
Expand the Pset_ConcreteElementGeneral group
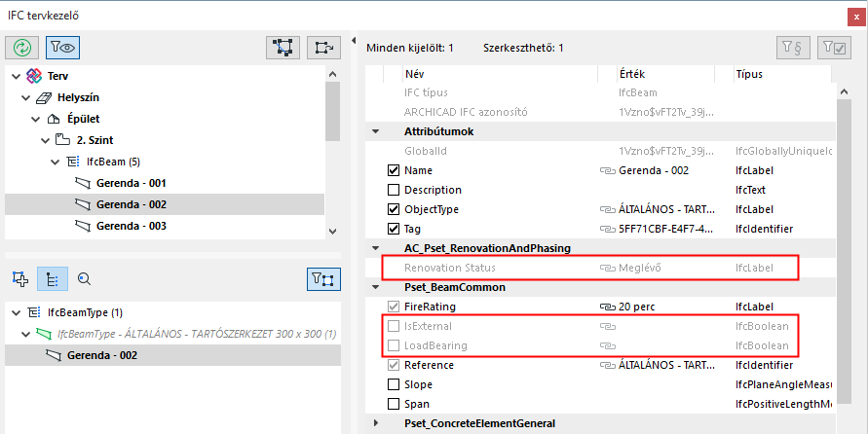pyautogui.click(x=375, y=423)
